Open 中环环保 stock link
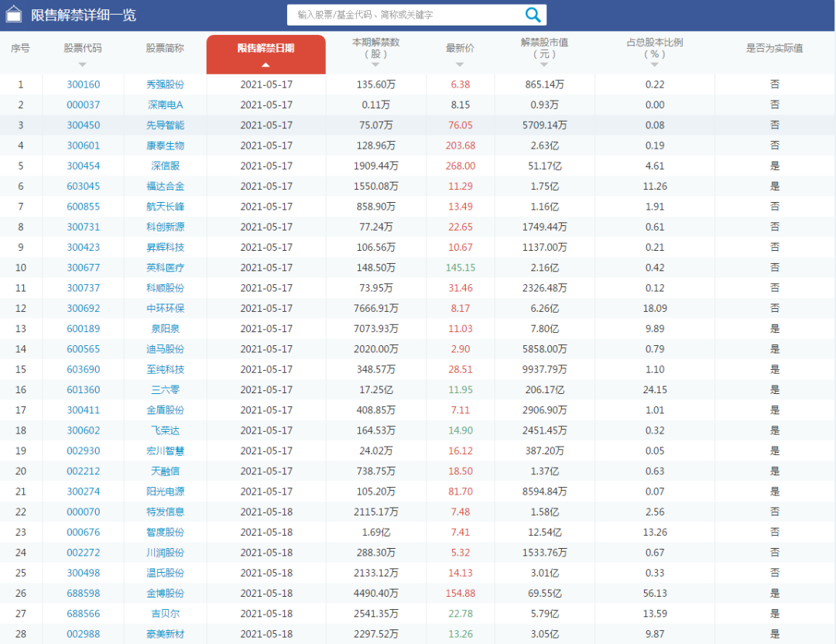The image size is (836, 644). (166, 308)
